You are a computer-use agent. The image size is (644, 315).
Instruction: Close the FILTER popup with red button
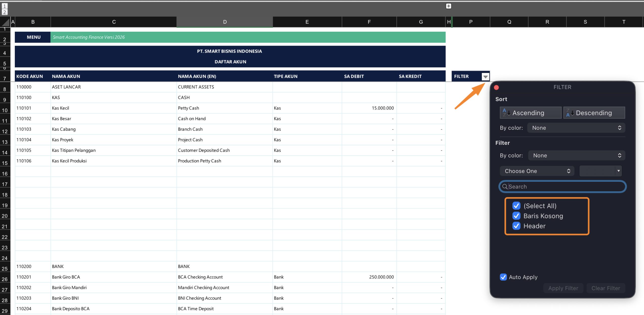click(496, 87)
